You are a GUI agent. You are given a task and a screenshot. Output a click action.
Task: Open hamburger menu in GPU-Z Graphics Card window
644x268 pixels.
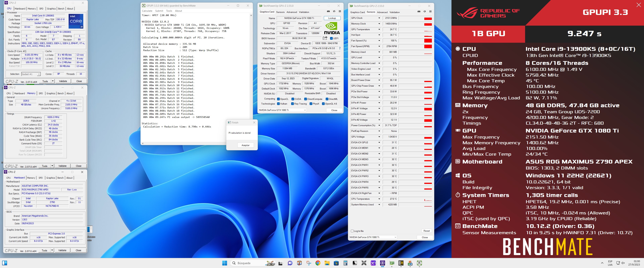340,11
